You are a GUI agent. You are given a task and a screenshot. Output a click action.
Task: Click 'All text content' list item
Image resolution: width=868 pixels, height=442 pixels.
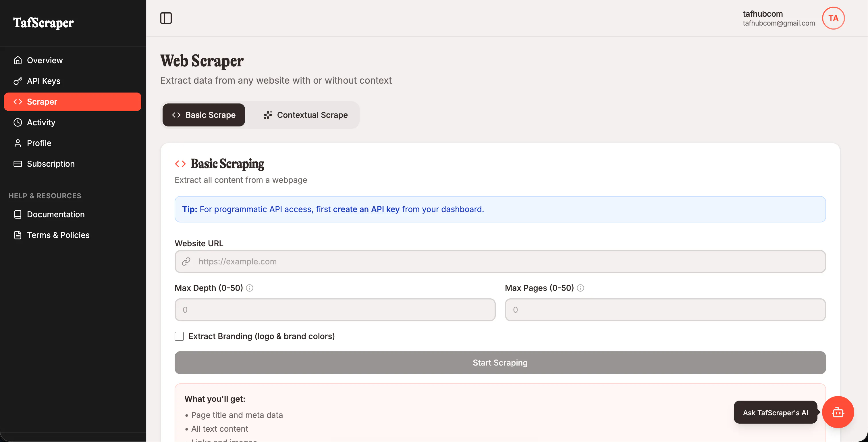click(x=219, y=429)
